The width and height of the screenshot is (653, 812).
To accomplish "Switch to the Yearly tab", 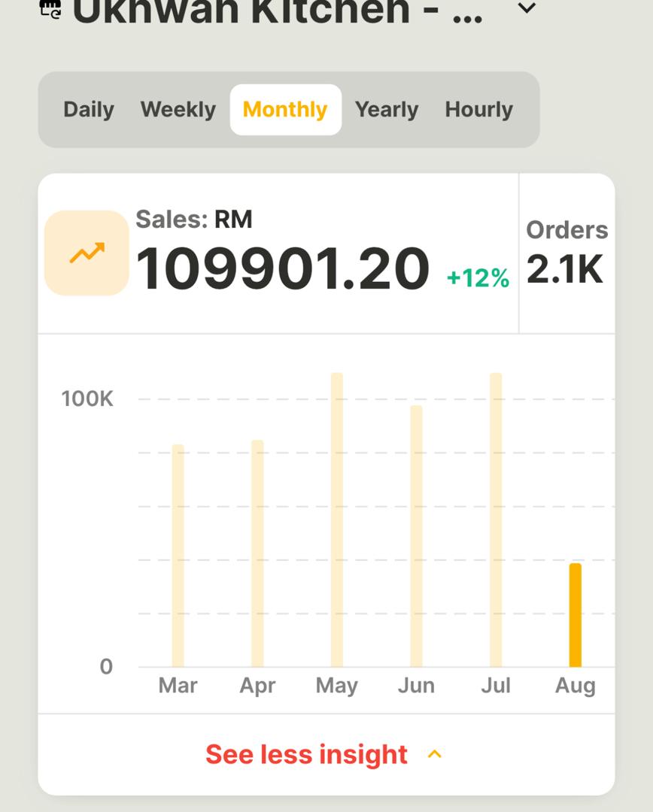I will click(387, 110).
